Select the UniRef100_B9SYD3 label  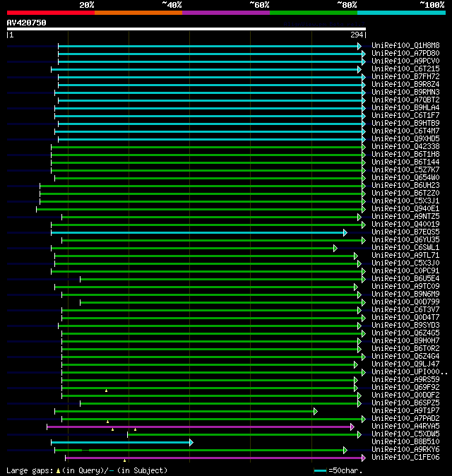point(405,326)
